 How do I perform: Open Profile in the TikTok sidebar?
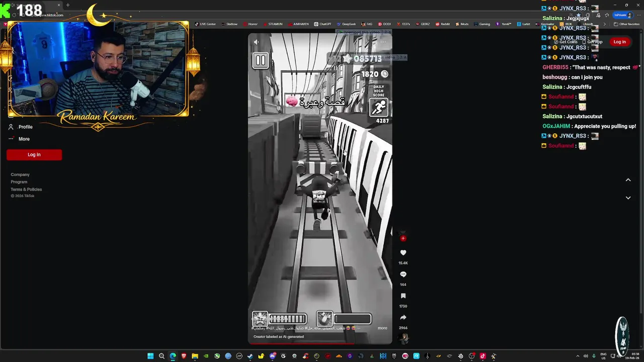tap(21, 127)
